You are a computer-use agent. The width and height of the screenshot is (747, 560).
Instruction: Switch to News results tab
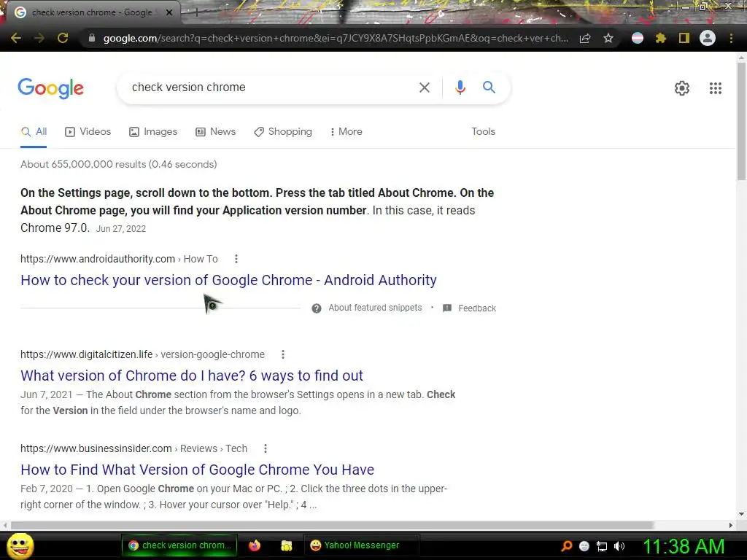tap(216, 132)
